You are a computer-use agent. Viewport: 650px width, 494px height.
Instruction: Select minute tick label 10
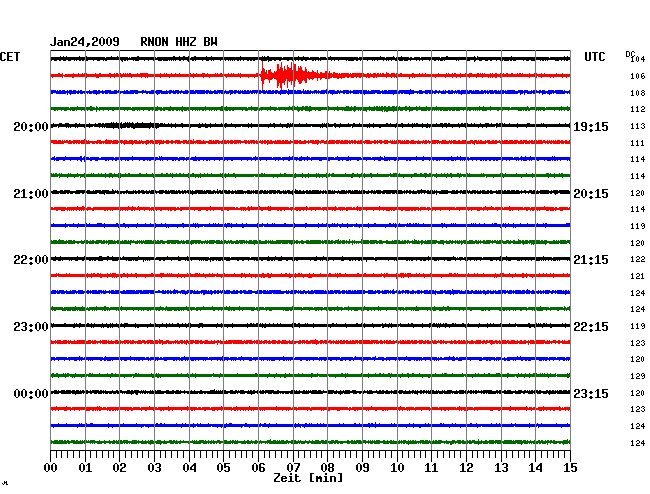point(397,467)
